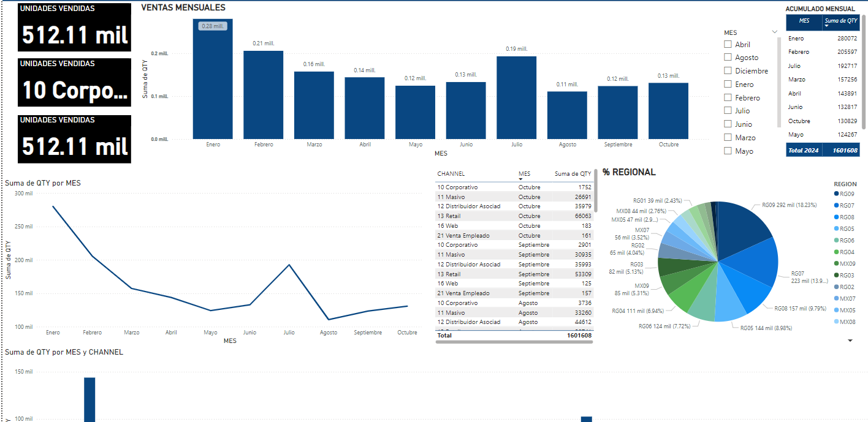Click the VENTAS MENSUALES chart title

(183, 8)
